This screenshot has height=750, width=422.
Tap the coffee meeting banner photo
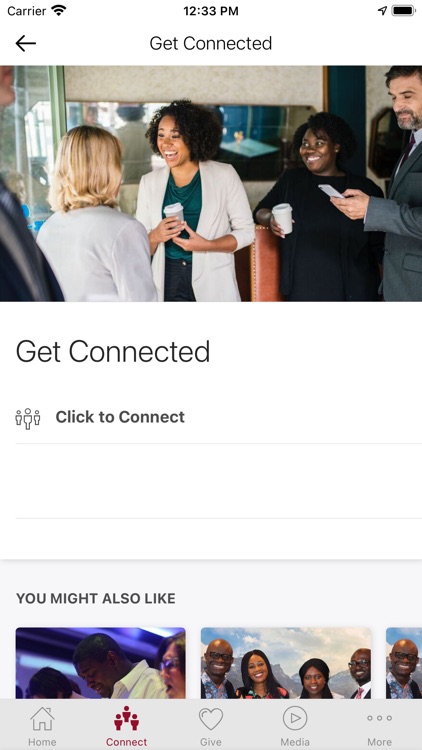[x=211, y=184]
